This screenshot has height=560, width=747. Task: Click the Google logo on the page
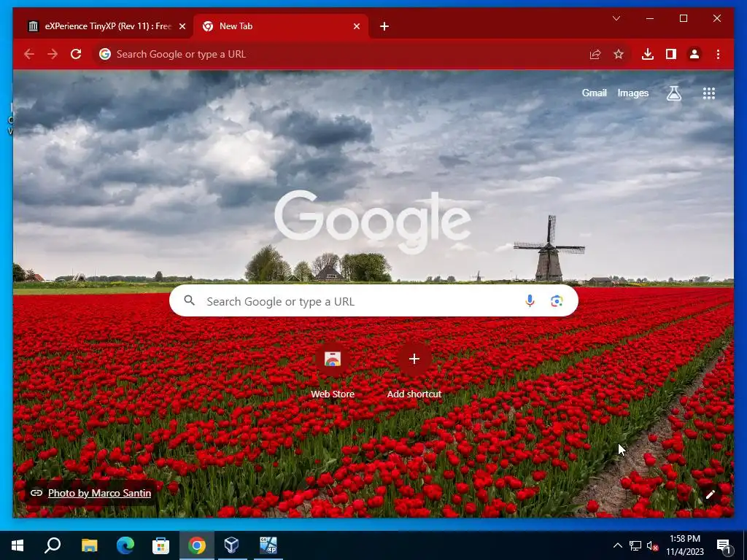point(373,222)
